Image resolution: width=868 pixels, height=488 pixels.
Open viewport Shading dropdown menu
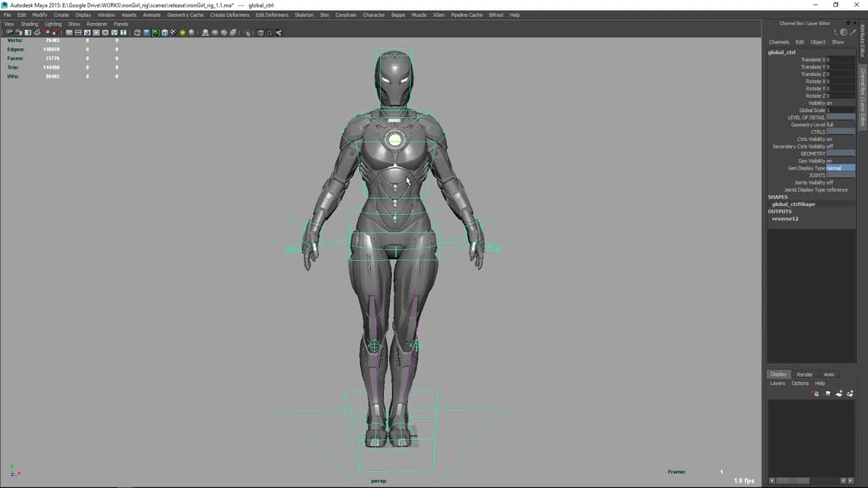(x=29, y=24)
